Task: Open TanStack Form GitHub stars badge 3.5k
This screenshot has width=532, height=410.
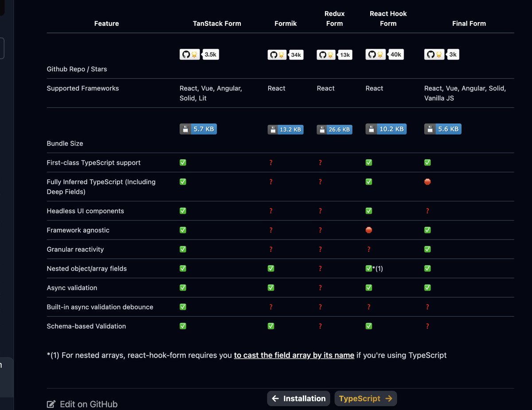Action: click(199, 55)
